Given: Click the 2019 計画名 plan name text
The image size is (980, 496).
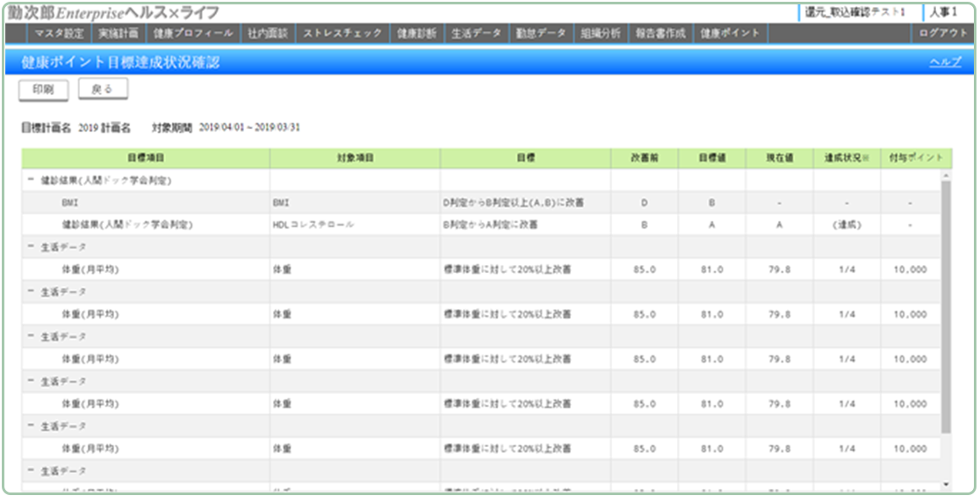Looking at the screenshot, I should coord(104,127).
